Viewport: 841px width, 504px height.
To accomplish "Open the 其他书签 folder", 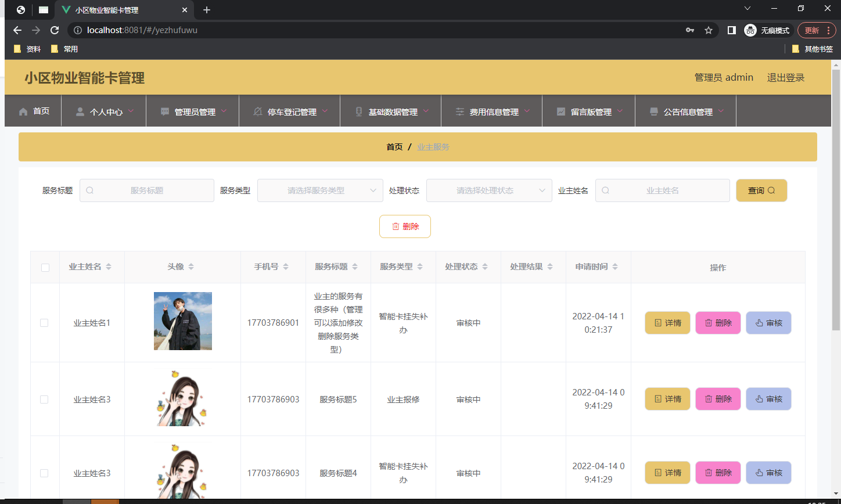I will 813,49.
